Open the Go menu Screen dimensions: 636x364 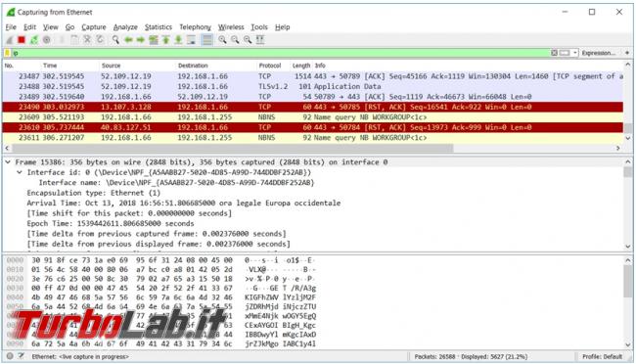[69, 27]
